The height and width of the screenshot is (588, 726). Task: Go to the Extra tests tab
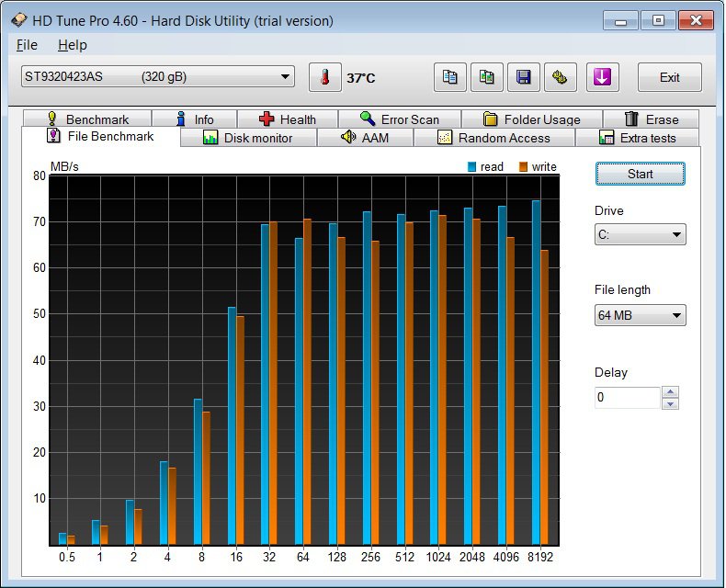[637, 138]
